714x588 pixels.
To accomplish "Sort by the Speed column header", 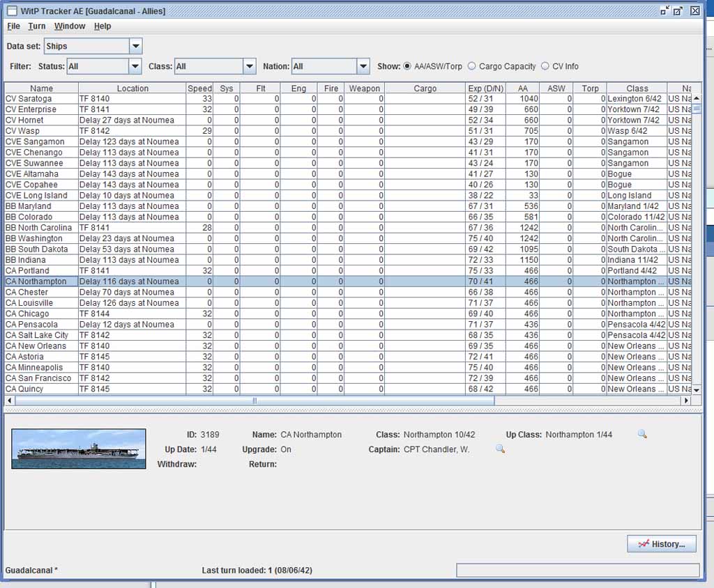I will click(199, 88).
